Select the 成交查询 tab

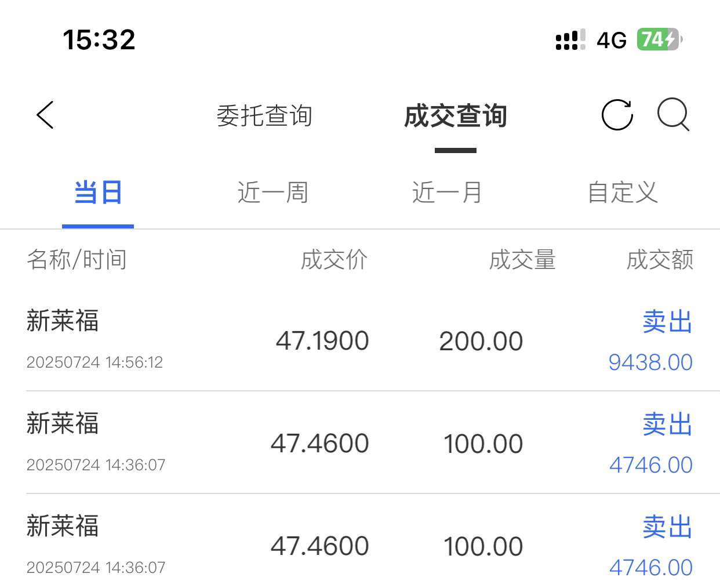tap(456, 116)
